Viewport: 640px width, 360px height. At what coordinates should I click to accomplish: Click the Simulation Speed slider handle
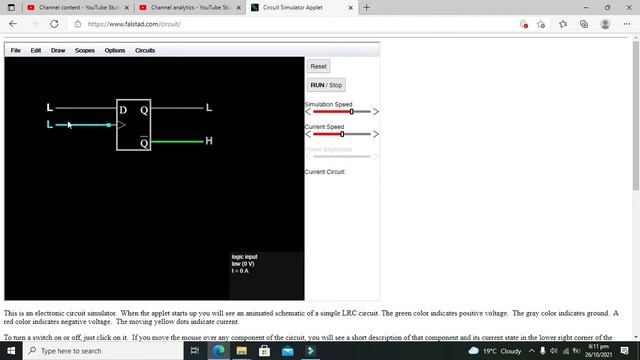(x=351, y=111)
